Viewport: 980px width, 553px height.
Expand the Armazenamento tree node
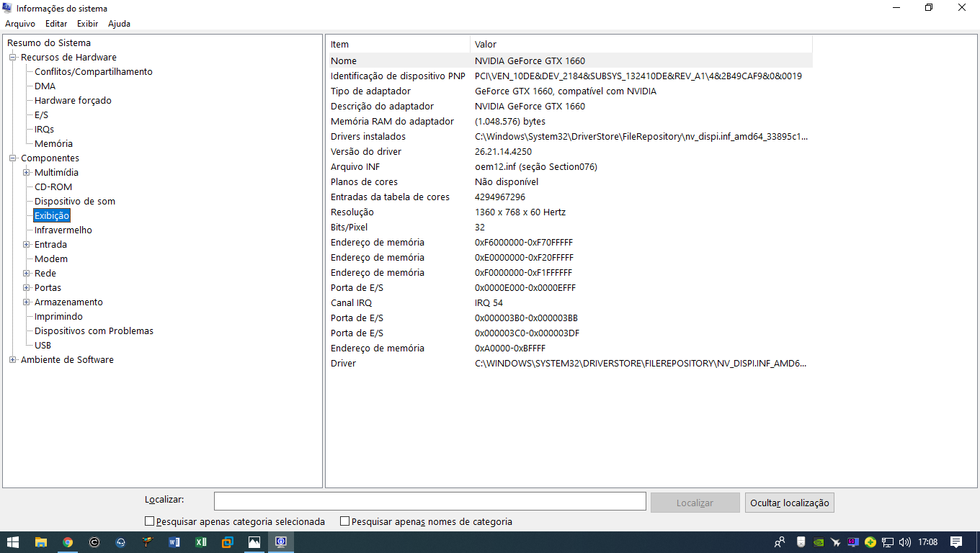tap(27, 302)
